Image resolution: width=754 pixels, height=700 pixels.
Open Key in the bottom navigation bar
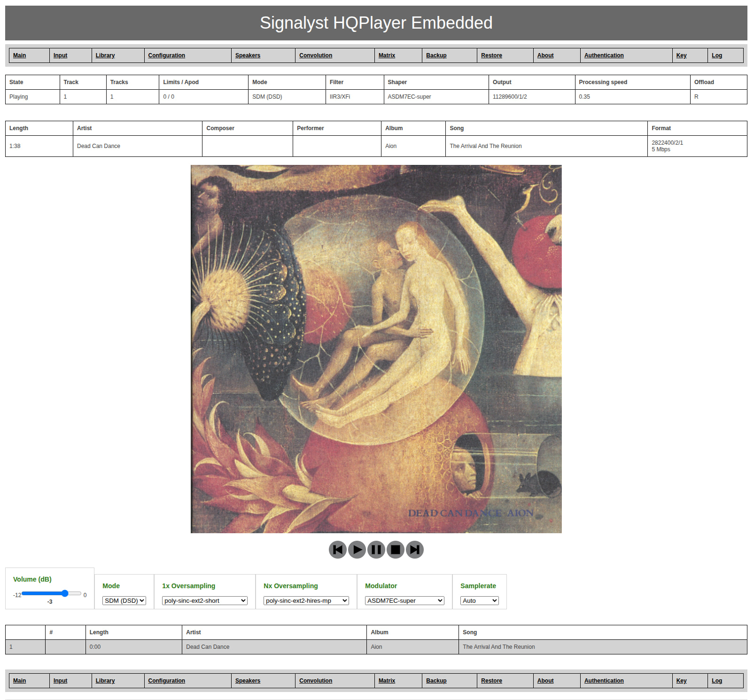coord(681,681)
